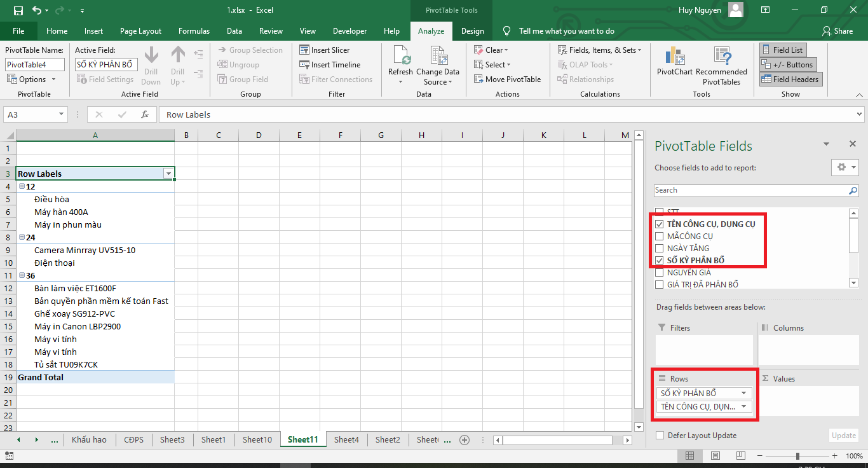Screen dimensions: 868x468
Task: Click Move PivotTable button
Action: point(507,79)
